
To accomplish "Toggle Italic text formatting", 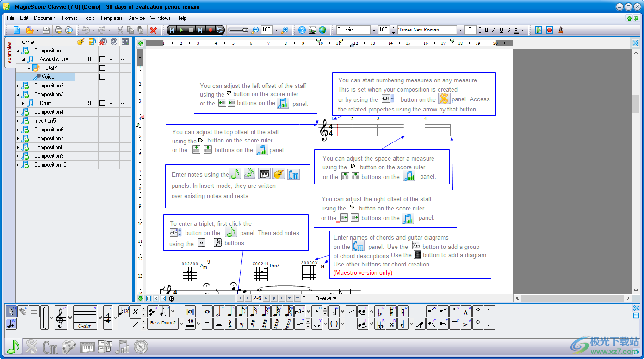I will [x=494, y=30].
